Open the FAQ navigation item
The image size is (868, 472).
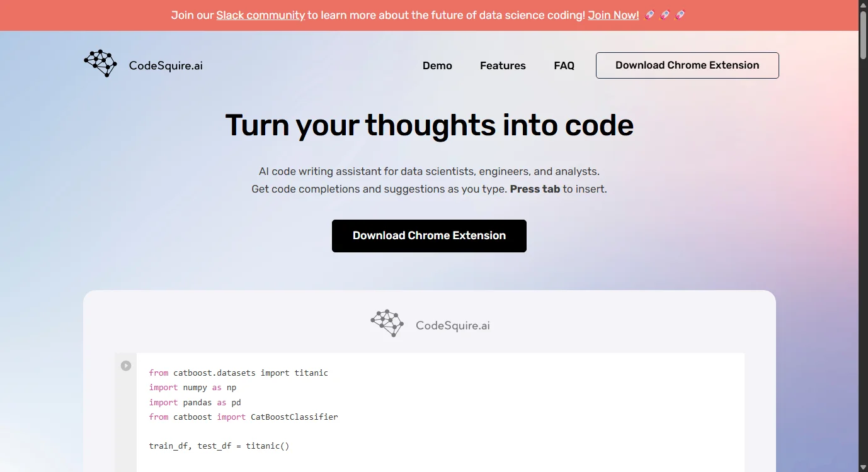pos(564,65)
